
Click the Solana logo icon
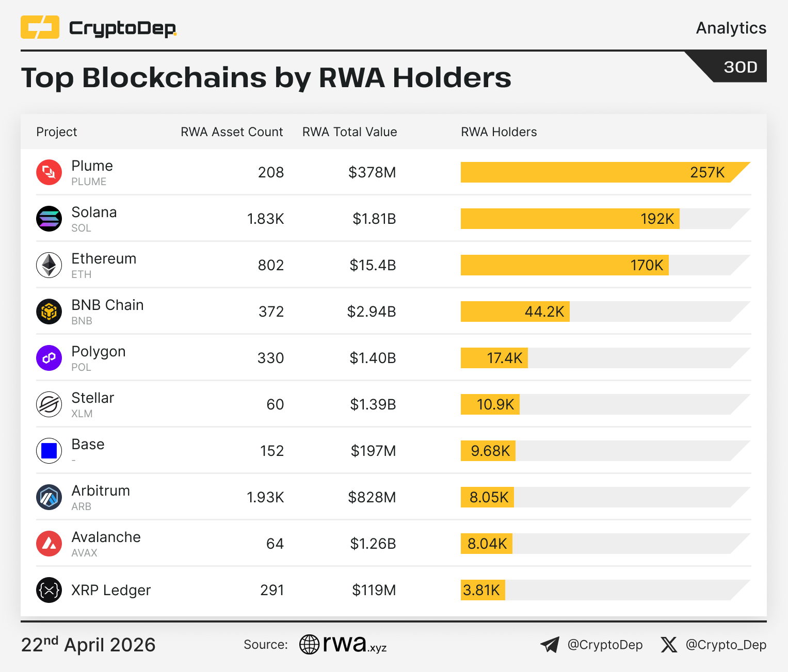tap(49, 219)
